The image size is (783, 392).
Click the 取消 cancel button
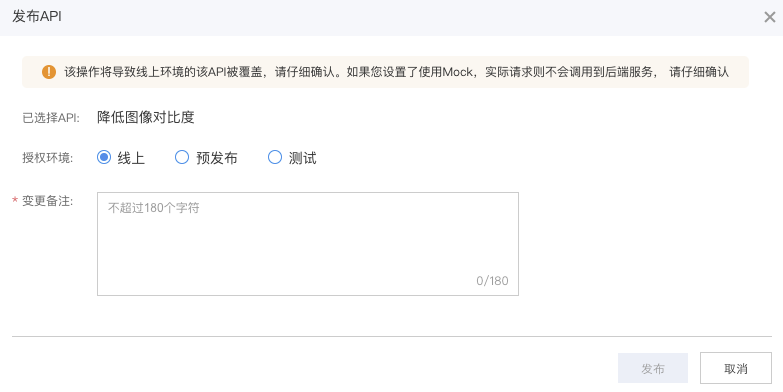pyautogui.click(x=736, y=369)
